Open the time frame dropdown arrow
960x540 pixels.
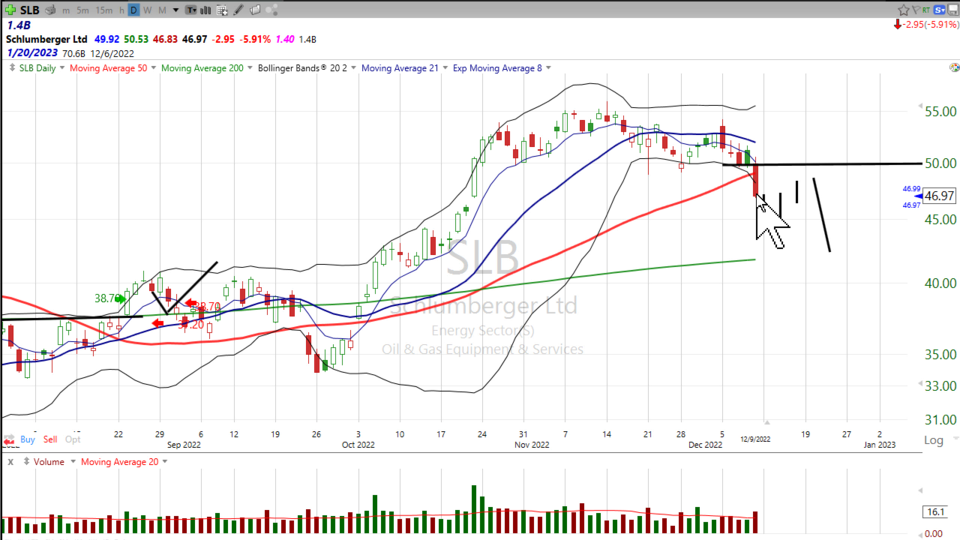176,10
